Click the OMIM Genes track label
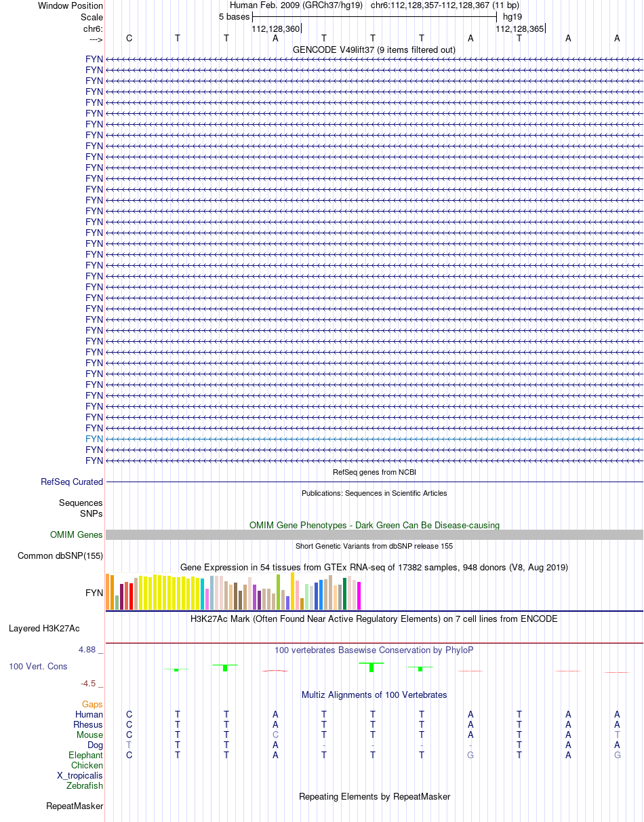 [x=77, y=535]
